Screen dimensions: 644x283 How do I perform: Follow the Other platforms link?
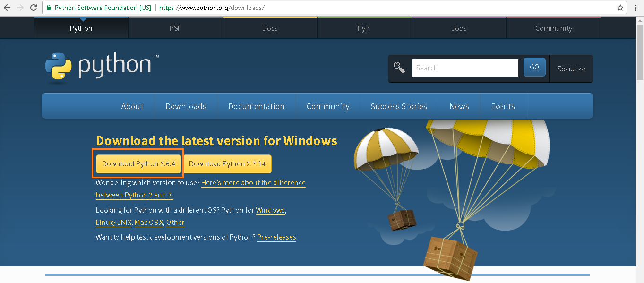[175, 223]
